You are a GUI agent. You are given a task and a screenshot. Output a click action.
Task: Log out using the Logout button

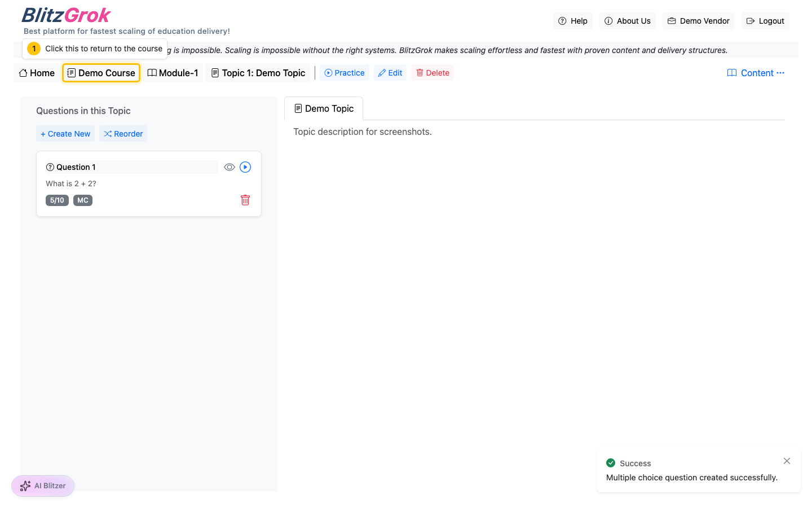coord(765,21)
